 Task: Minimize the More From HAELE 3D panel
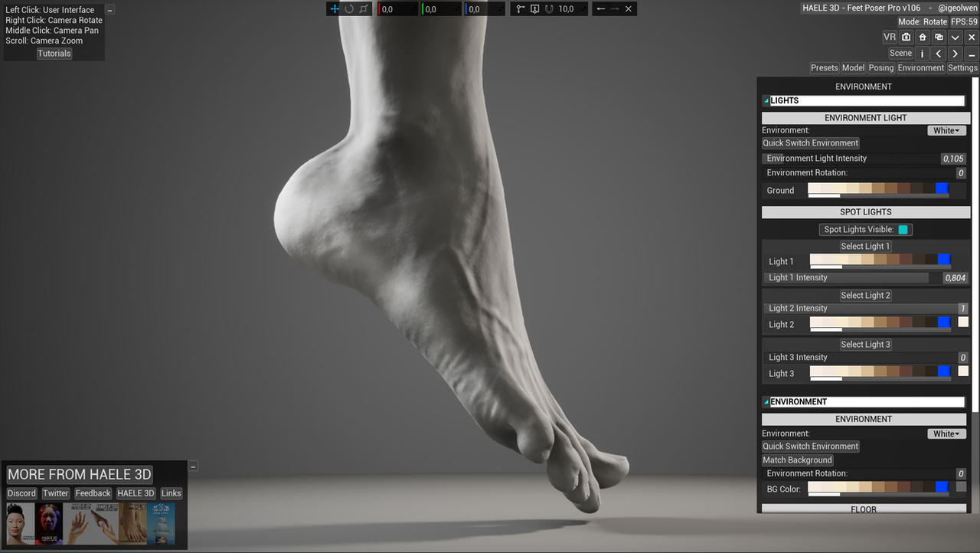tap(193, 466)
